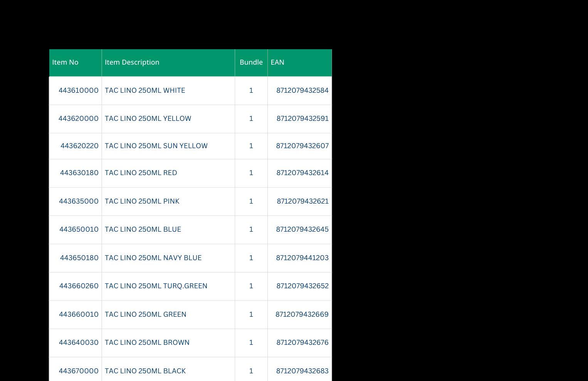Screen dimensions: 588x381
Task: Select TAC LINO 250ML BROWN description
Action: click(147, 343)
